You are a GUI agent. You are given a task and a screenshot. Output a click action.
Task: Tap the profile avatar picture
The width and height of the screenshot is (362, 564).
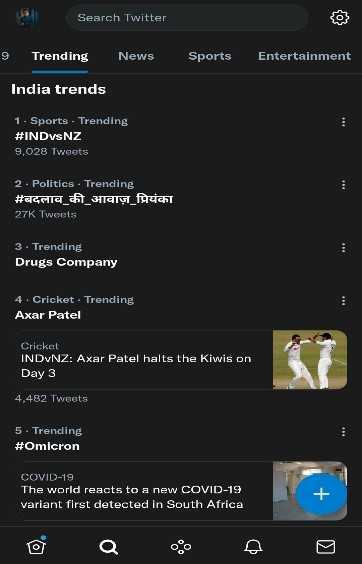pyautogui.click(x=27, y=17)
